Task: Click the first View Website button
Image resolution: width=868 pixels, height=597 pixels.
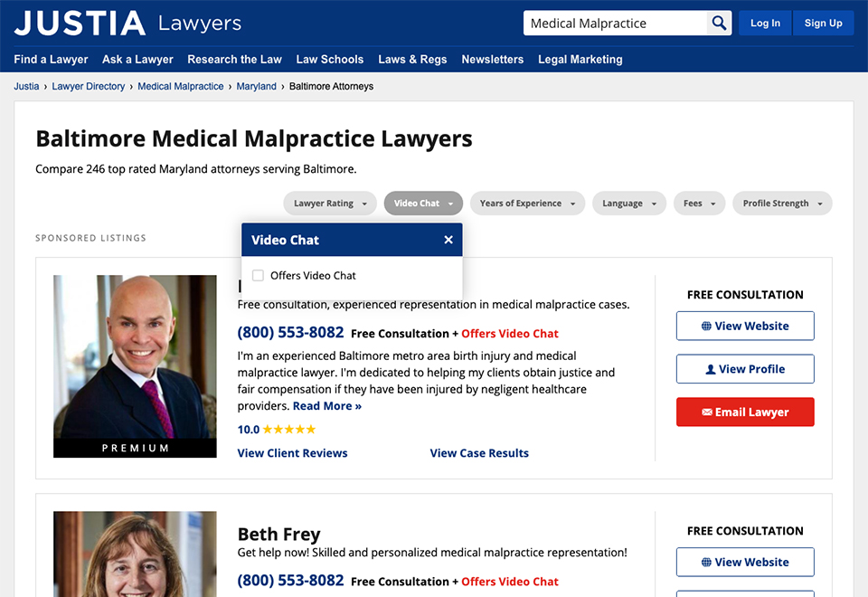Action: [745, 326]
